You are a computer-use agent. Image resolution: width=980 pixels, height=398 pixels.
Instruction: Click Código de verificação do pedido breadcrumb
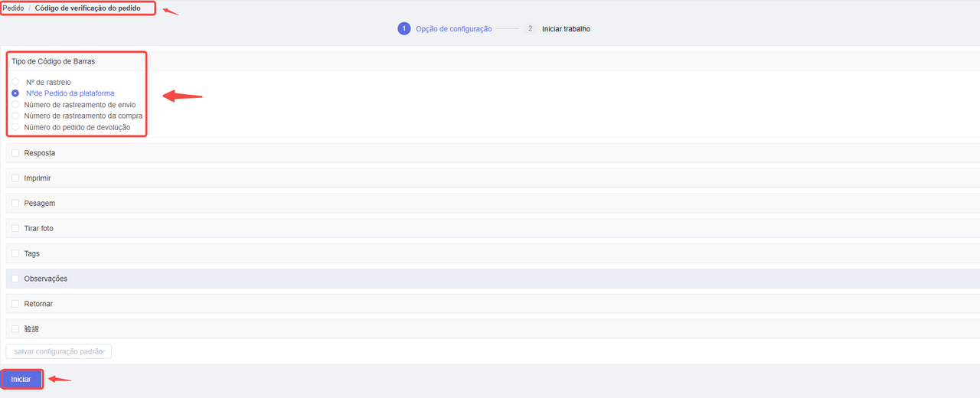(x=88, y=8)
